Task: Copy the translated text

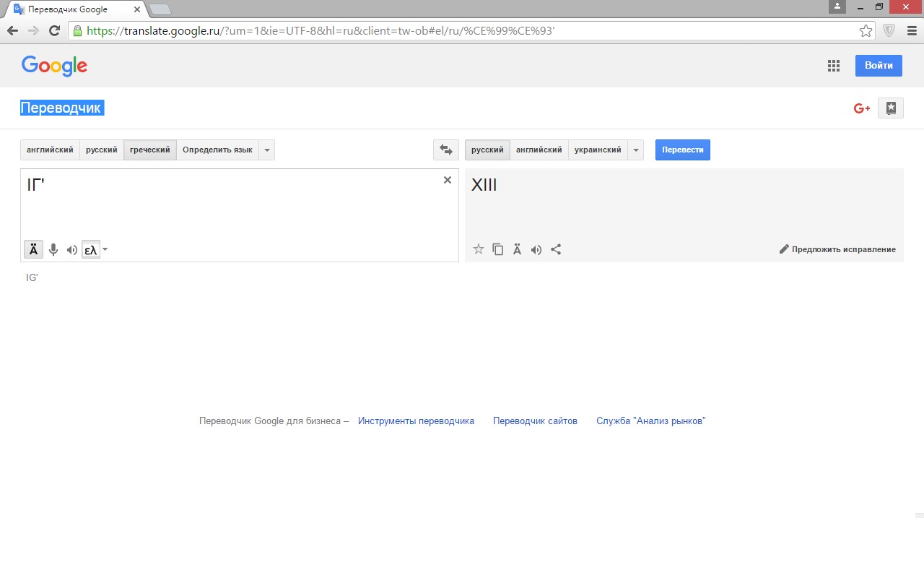Action: click(x=498, y=249)
